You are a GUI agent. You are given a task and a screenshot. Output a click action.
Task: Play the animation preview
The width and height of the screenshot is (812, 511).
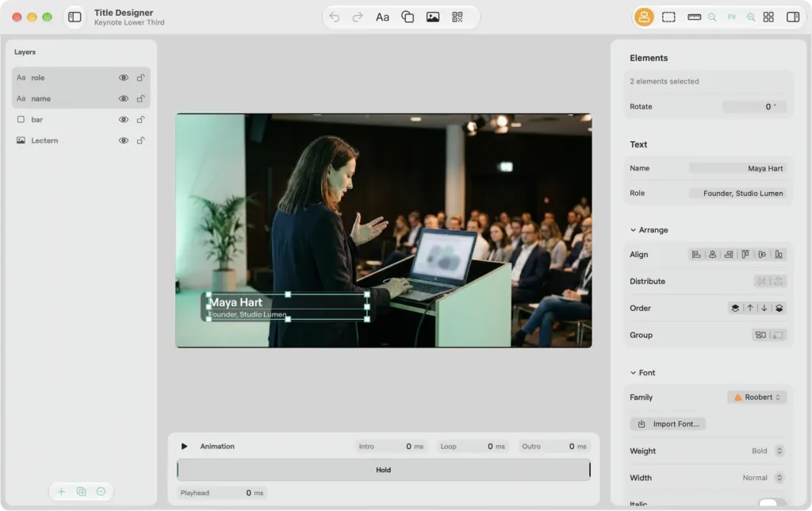184,446
